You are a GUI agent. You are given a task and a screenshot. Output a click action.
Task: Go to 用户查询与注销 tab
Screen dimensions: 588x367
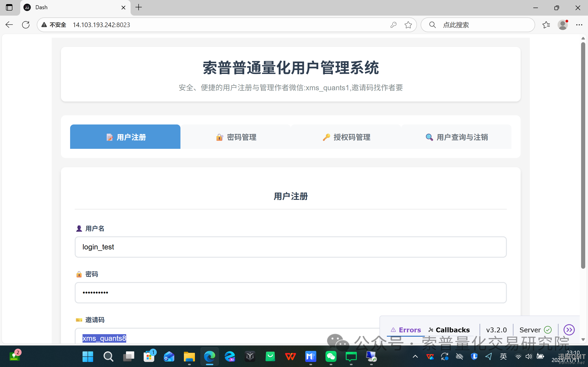pos(456,137)
